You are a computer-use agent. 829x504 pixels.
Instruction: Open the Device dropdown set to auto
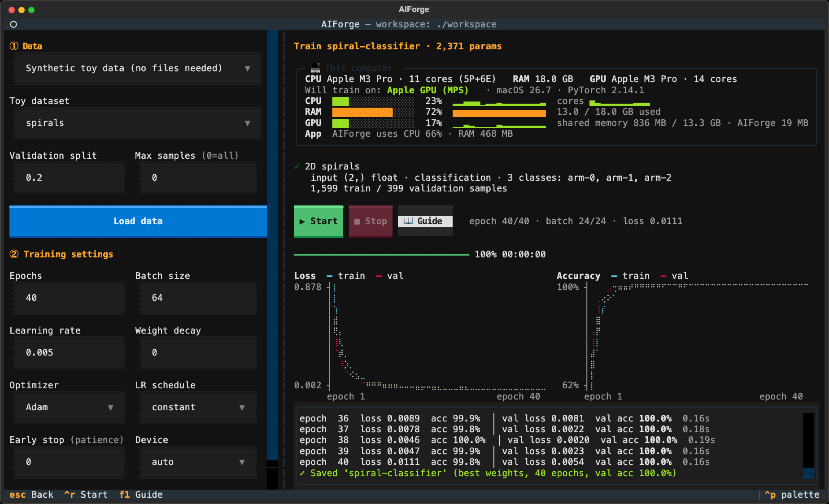tap(198, 462)
